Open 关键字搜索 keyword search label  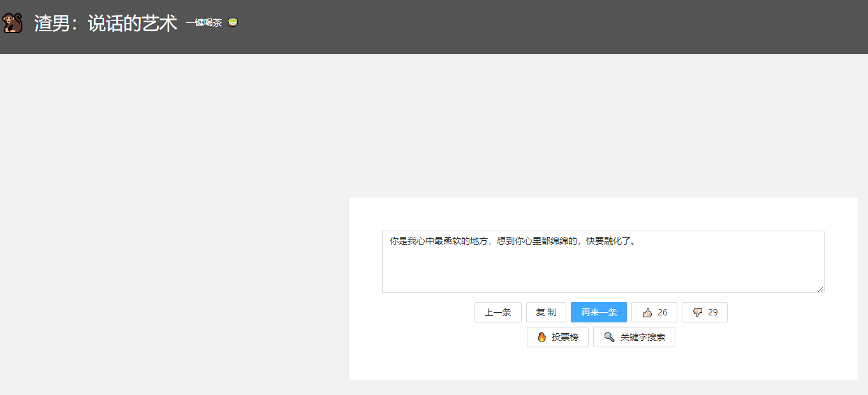(x=642, y=337)
